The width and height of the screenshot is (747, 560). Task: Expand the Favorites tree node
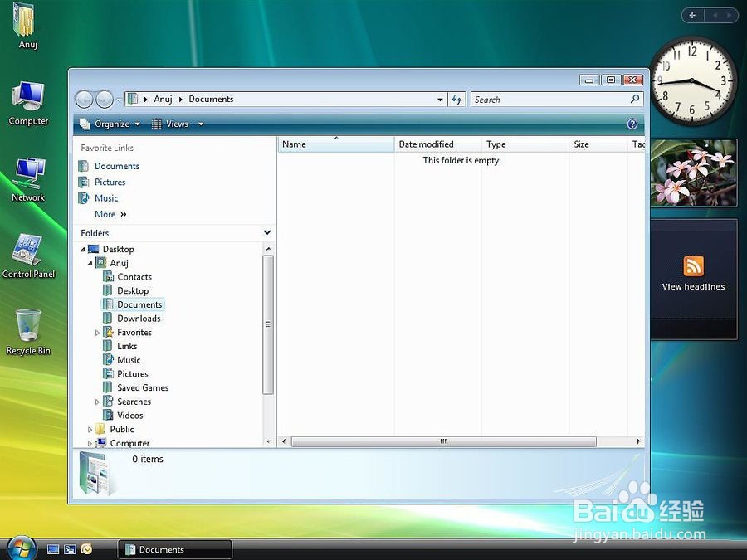point(97,333)
